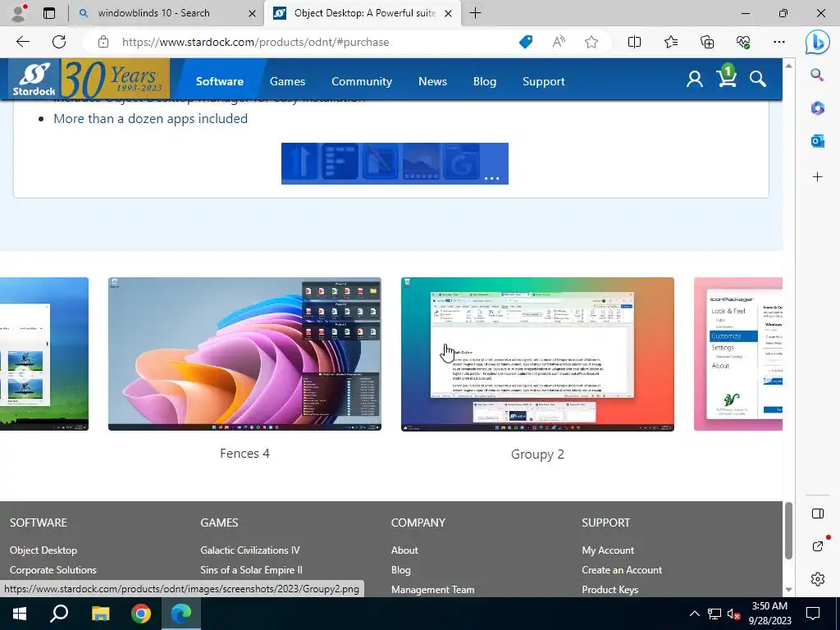Click the scrollbar down arrow

click(x=788, y=590)
